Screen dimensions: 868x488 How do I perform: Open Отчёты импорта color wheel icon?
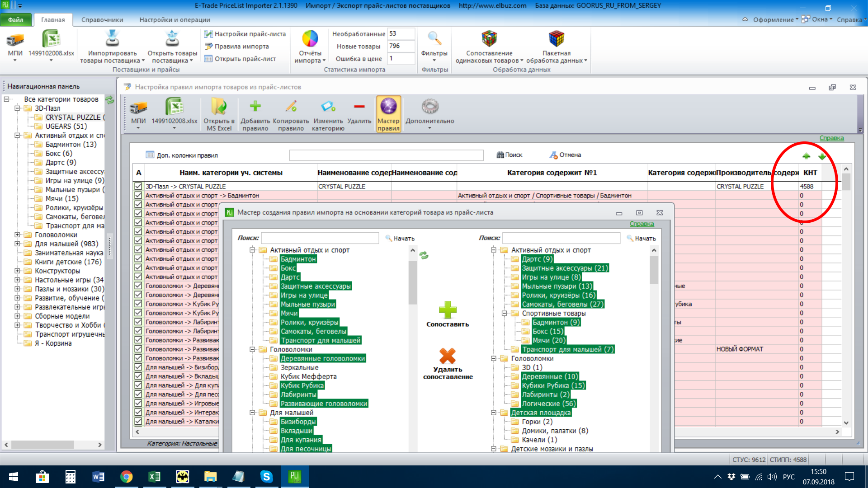[x=310, y=39]
